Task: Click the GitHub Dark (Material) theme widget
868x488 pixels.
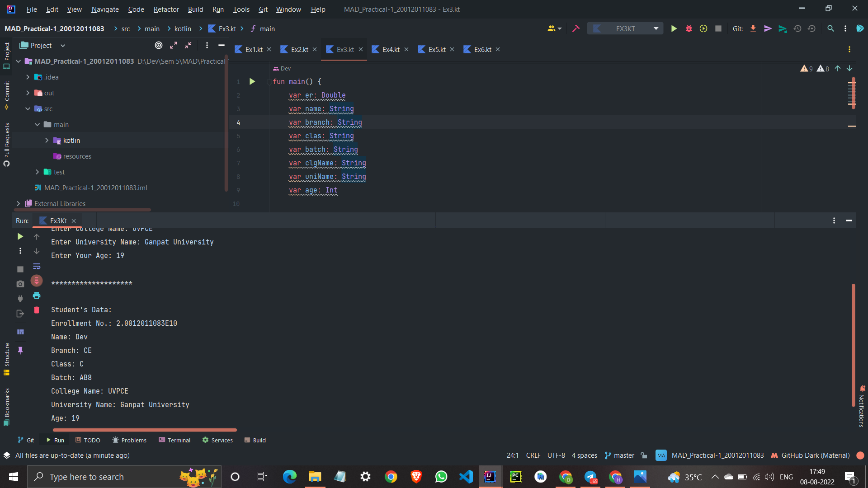Action: 810,455
